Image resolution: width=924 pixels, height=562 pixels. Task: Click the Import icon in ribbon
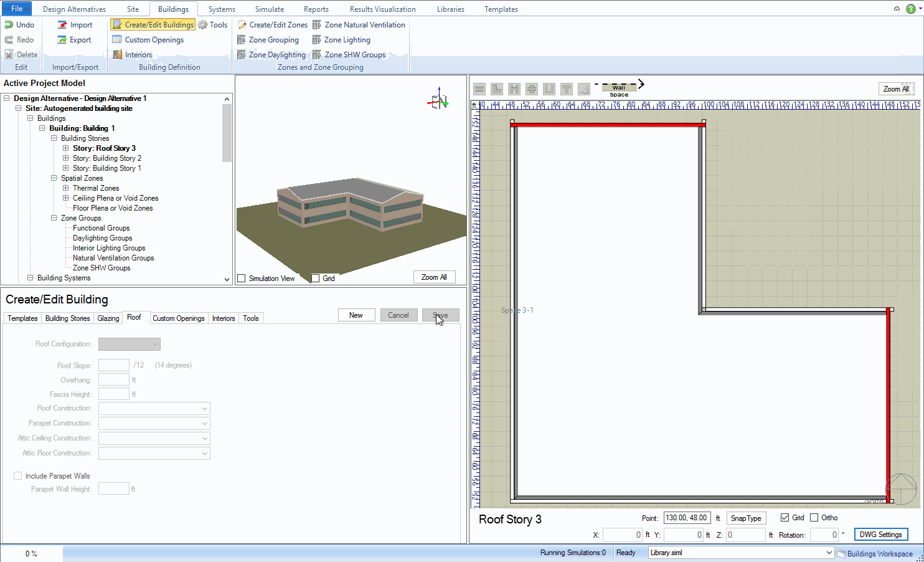pyautogui.click(x=62, y=25)
